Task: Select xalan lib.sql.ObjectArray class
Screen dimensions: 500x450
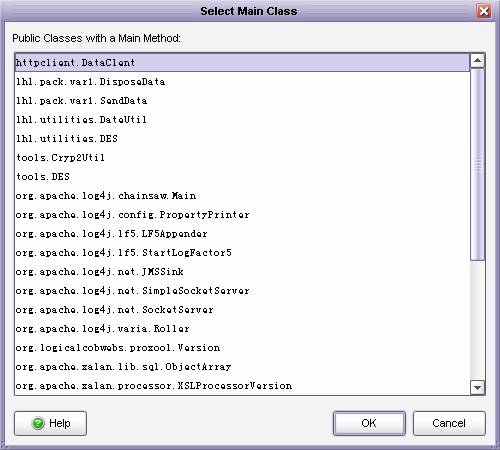Action: [x=242, y=367]
